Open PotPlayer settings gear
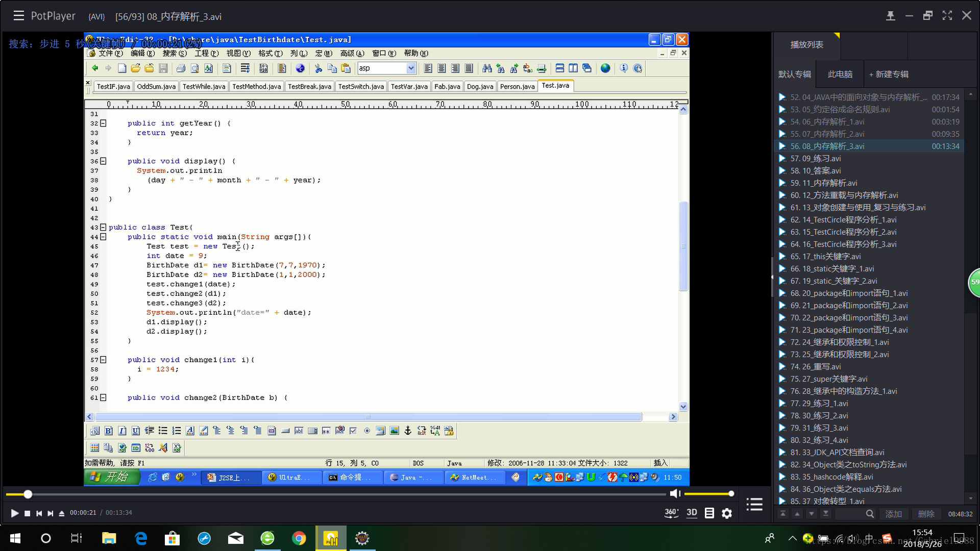 point(727,513)
